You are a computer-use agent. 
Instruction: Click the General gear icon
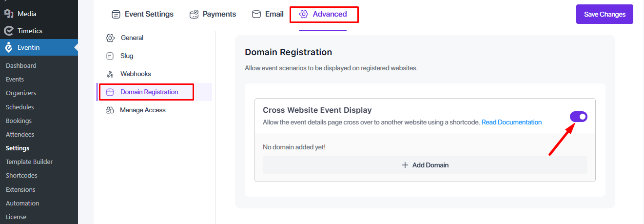click(x=110, y=38)
